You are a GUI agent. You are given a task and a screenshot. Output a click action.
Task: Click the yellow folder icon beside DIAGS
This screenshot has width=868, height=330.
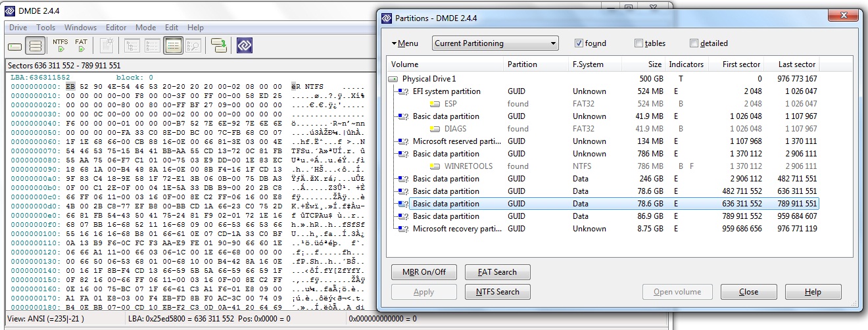click(435, 129)
